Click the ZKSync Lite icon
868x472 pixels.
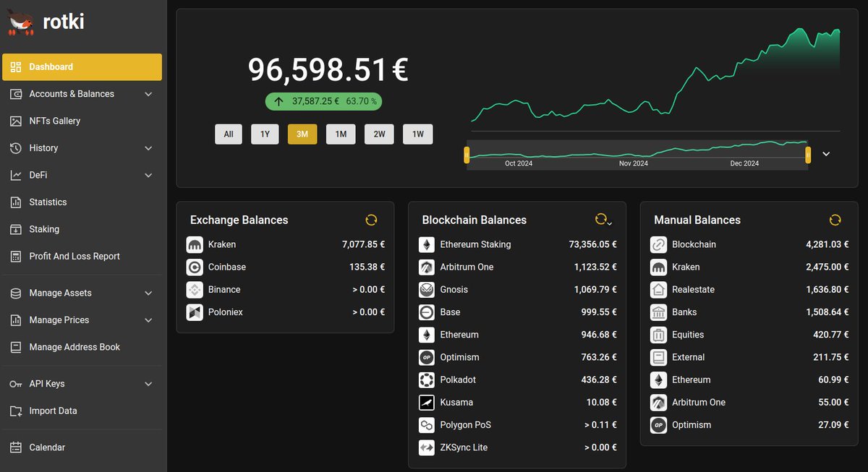point(427,447)
